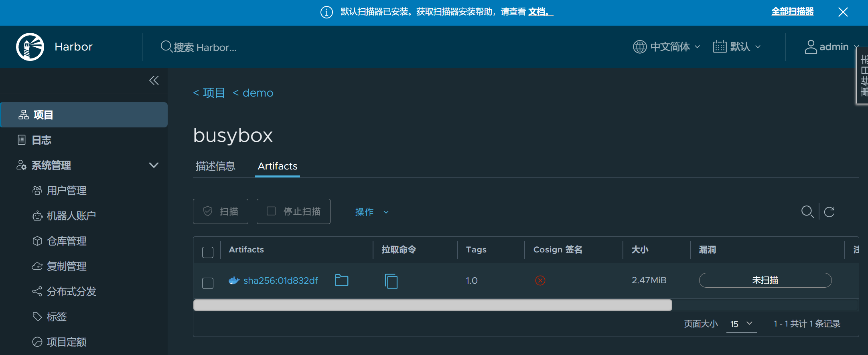The image size is (868, 355).
Task: Dismiss the scanner banner with X
Action: [843, 12]
